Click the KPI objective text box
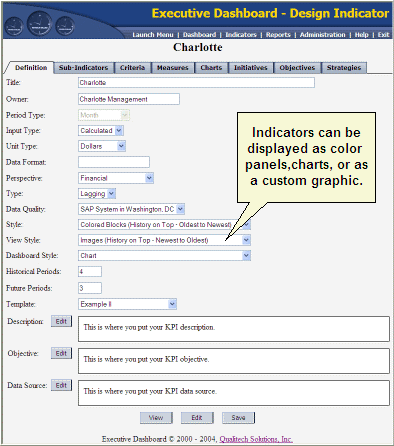The width and height of the screenshot is (394, 446). click(x=234, y=361)
